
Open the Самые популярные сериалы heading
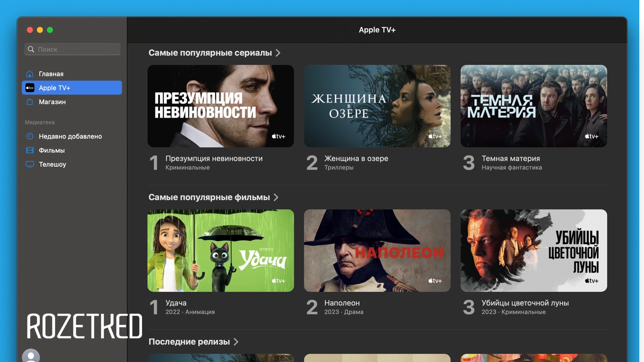click(x=210, y=53)
